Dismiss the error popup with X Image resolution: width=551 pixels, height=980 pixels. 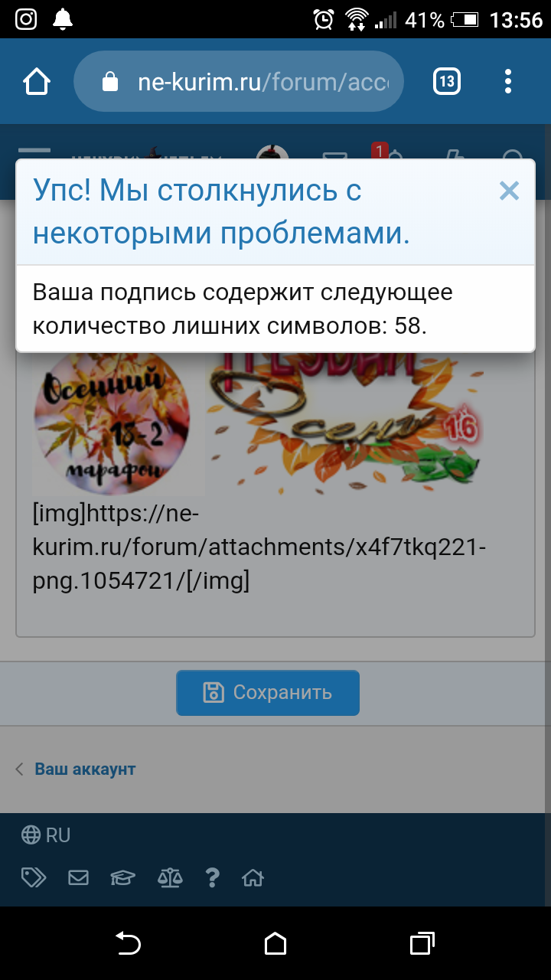point(509,191)
